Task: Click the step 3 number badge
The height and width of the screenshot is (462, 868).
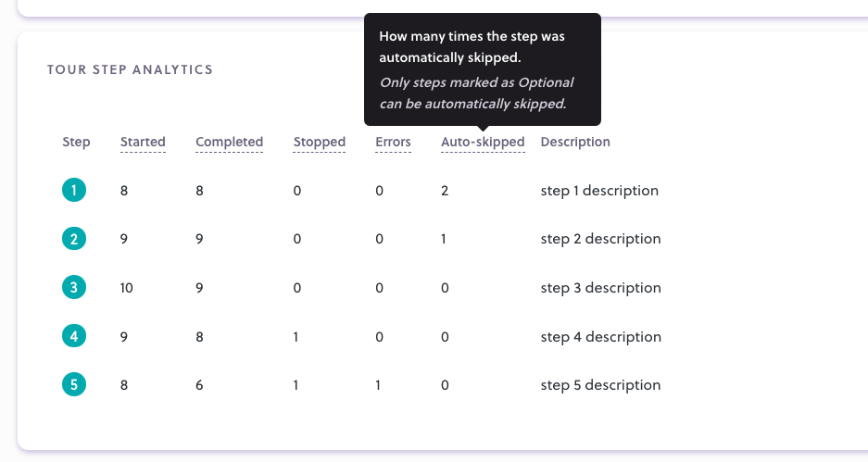Action: (74, 288)
